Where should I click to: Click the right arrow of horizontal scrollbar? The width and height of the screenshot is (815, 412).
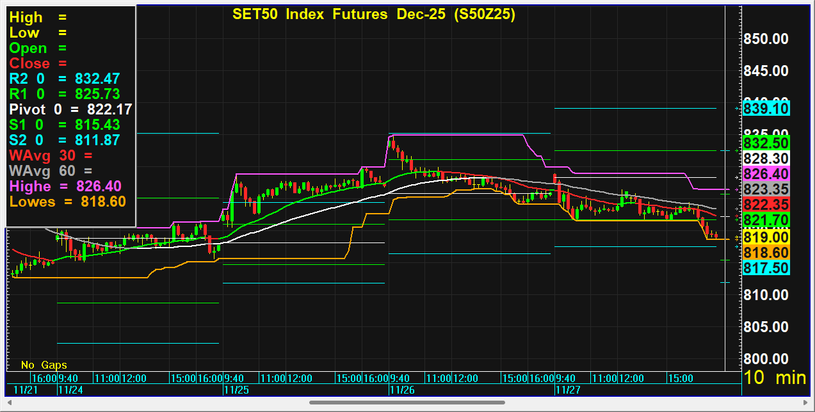(806, 402)
